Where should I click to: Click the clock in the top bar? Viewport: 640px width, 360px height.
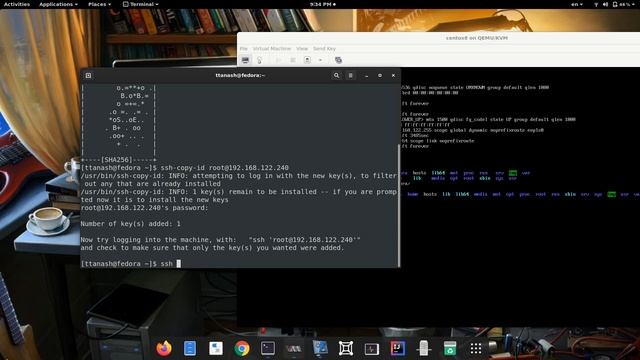(322, 4)
